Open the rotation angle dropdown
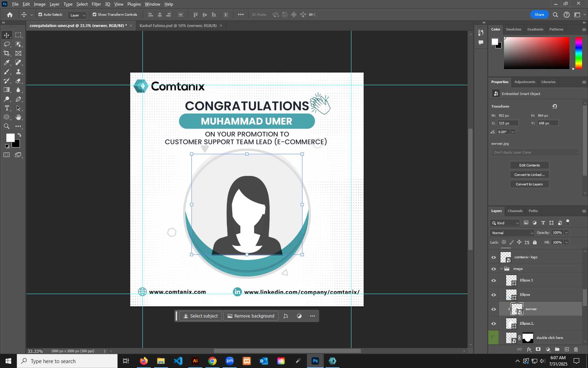 513,132
